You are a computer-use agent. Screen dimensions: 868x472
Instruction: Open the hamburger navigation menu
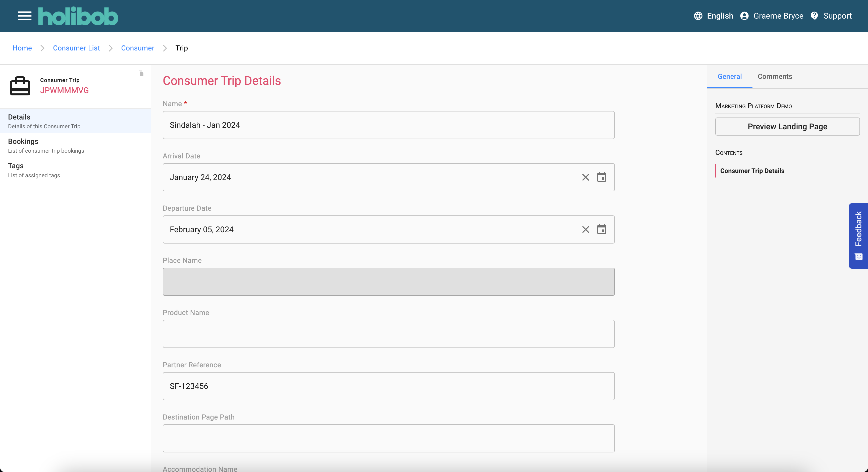pos(25,16)
